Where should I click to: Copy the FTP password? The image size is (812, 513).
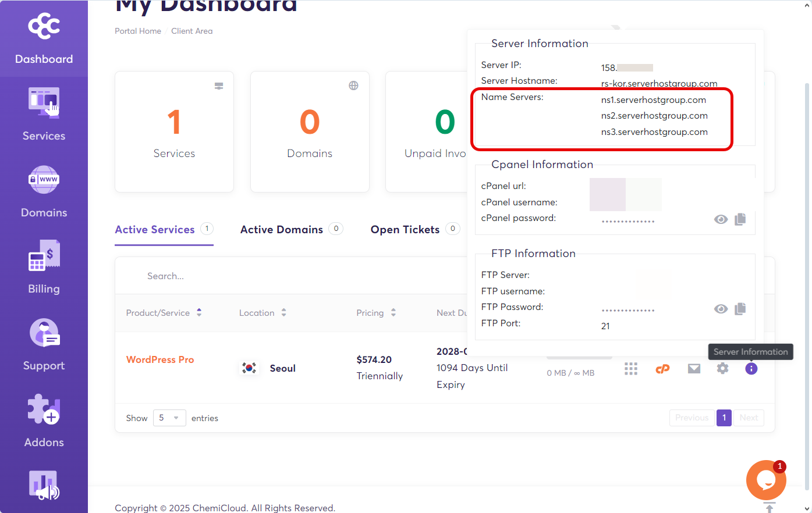(x=740, y=309)
